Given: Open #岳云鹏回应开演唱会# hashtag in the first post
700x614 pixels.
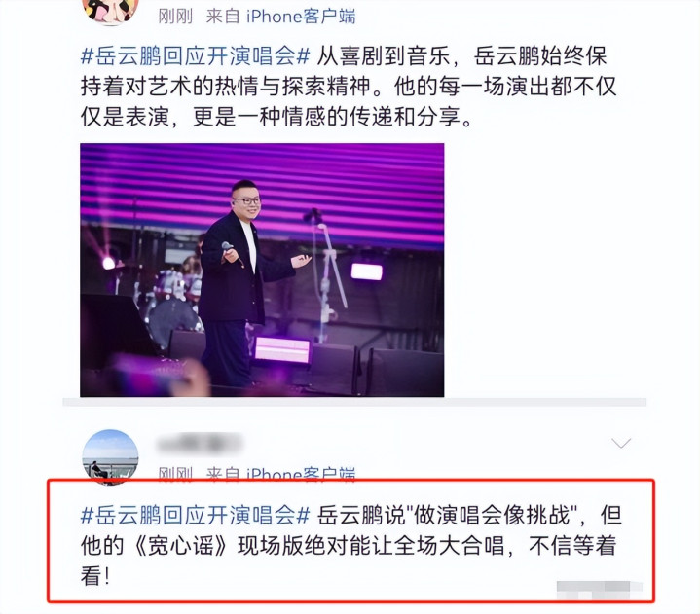Looking at the screenshot, I should click(x=195, y=56).
